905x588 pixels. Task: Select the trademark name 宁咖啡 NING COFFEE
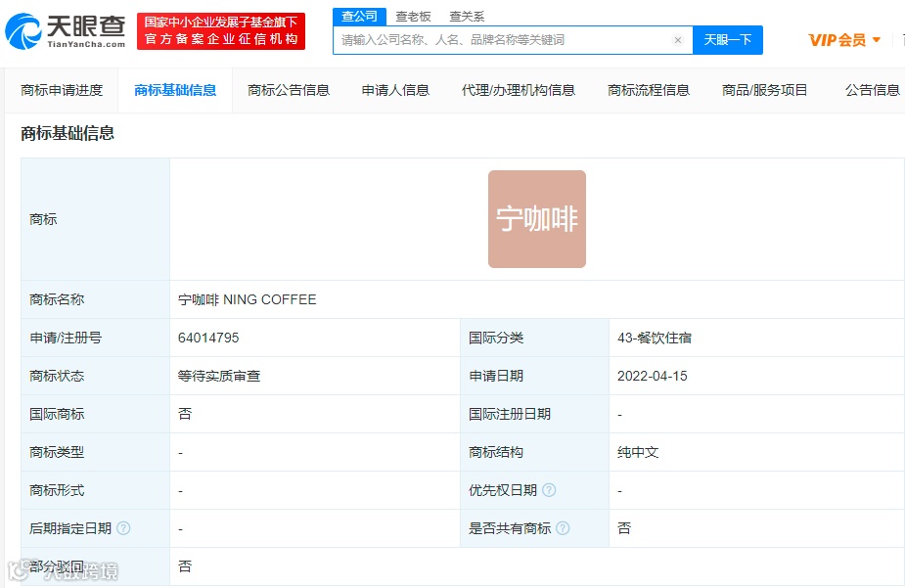click(247, 299)
